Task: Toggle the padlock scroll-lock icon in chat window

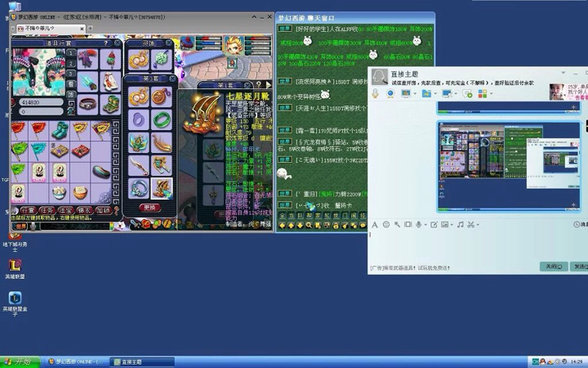Action: click(x=336, y=226)
